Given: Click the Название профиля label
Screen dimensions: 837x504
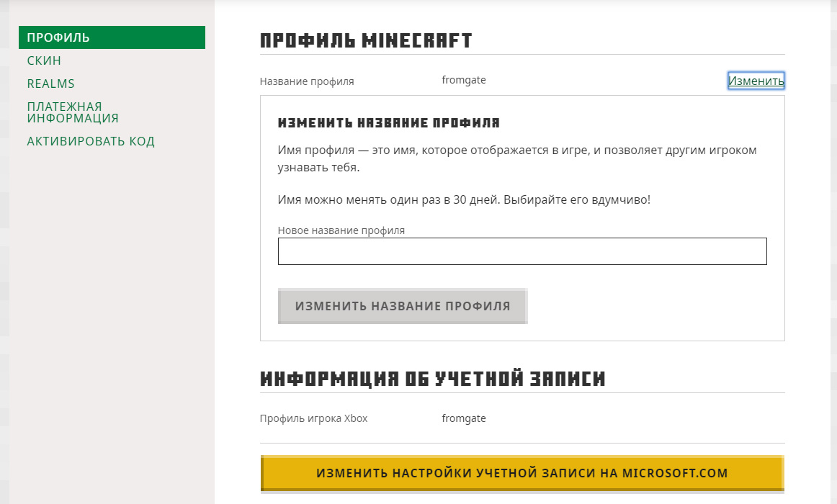Looking at the screenshot, I should (307, 81).
